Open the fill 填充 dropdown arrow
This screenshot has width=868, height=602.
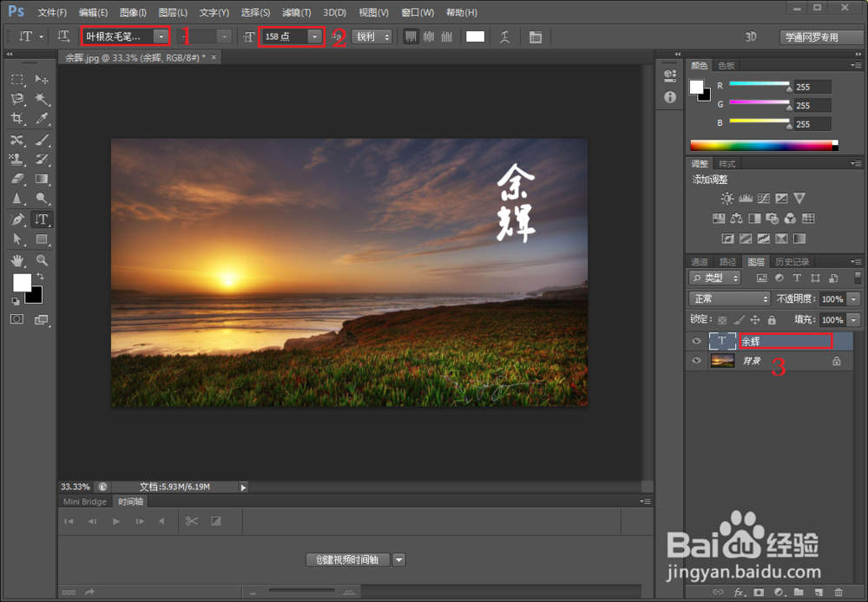point(853,320)
